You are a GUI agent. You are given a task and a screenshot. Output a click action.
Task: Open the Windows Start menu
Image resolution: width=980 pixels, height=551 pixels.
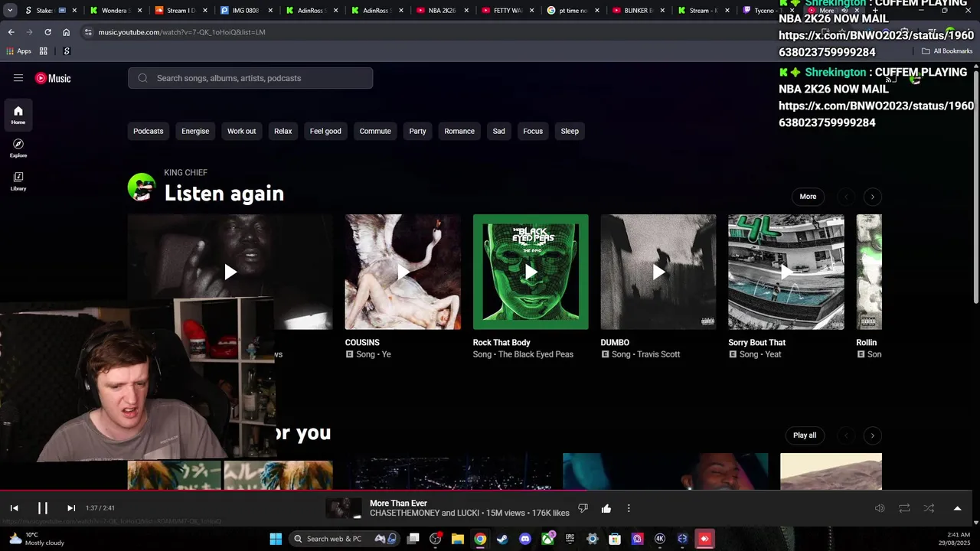(x=276, y=539)
